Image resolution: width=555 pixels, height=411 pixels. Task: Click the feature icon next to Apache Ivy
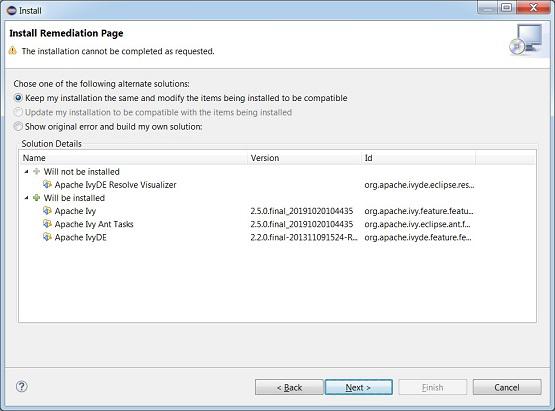(47, 211)
